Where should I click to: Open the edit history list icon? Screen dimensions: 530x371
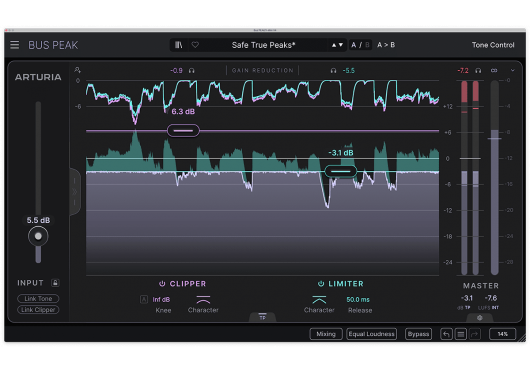pos(460,335)
